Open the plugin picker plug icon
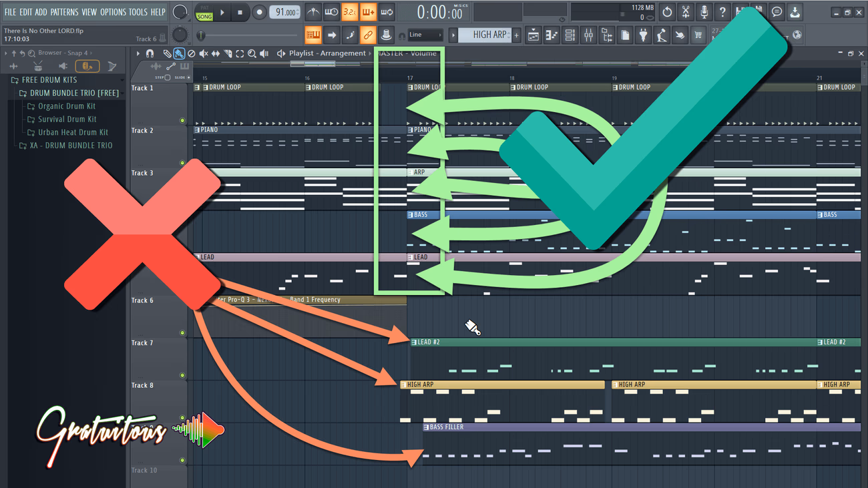 click(x=644, y=35)
